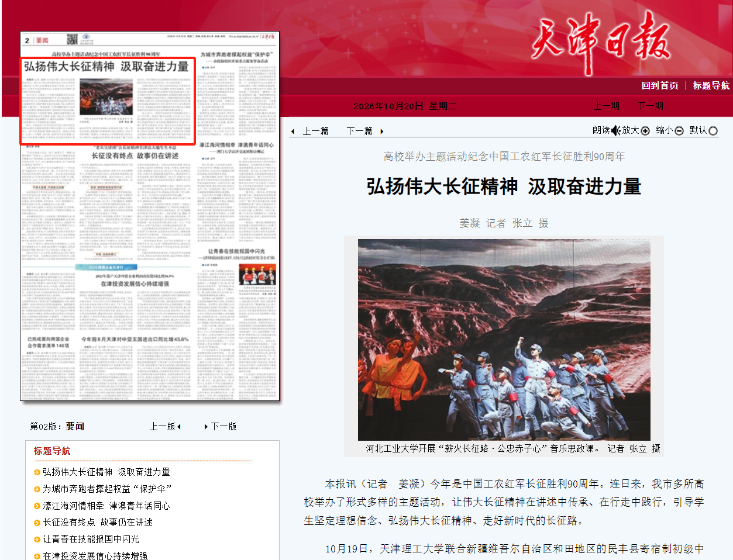Click 缩小 to shrink text
Screen dimensions: 733x560
tap(665, 130)
